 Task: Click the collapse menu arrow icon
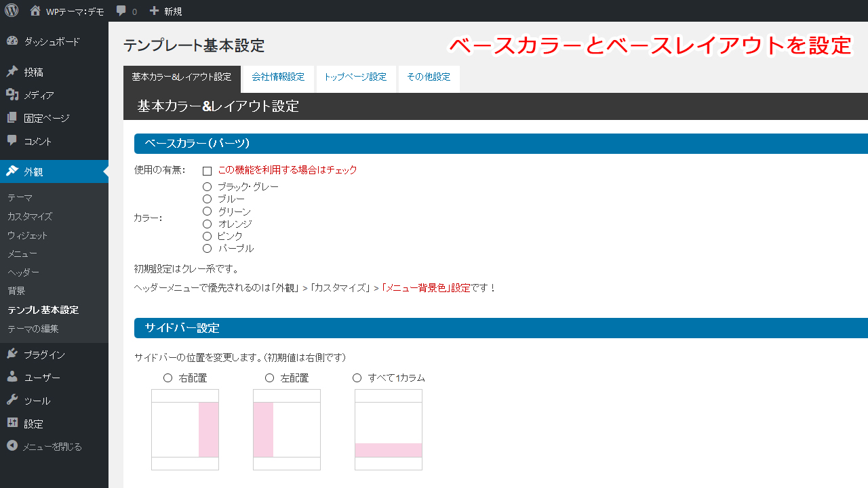click(x=12, y=446)
